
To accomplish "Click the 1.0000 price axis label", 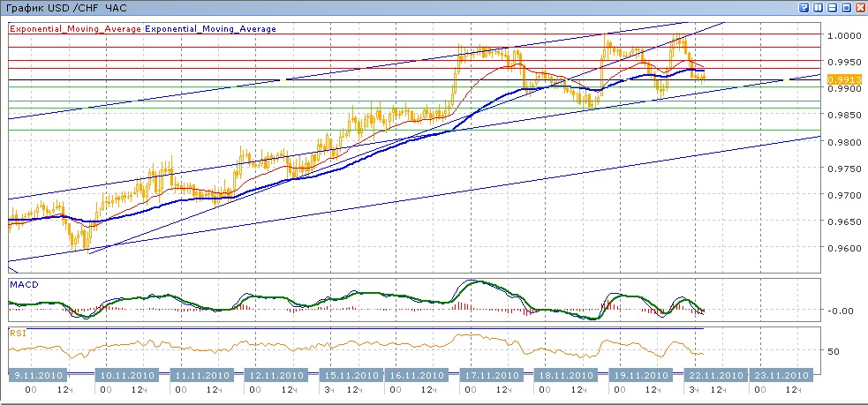I will coord(842,35).
